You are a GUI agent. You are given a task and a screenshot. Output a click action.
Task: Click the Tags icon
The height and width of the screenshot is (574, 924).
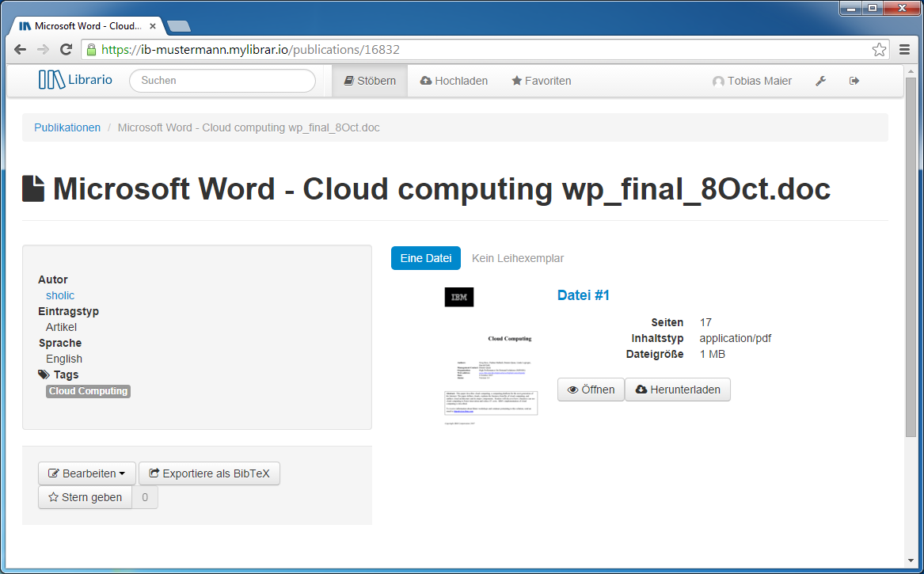tap(44, 374)
